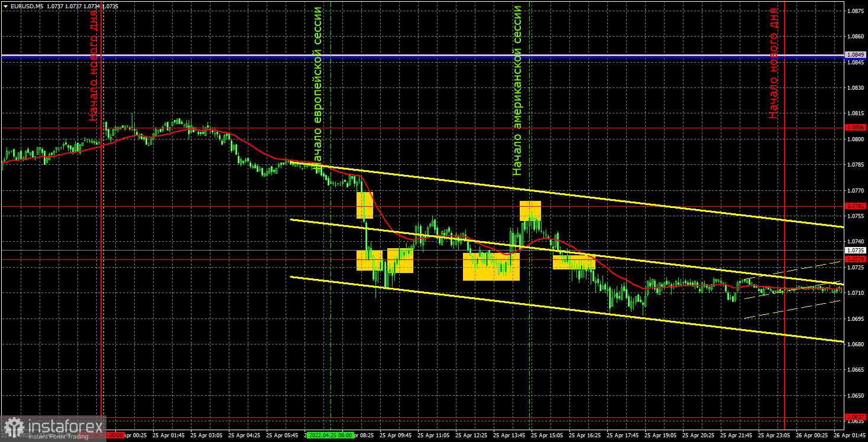This screenshot has width=868, height=442.
Task: Select the right red 'Начало нового дня' label
Action: 775,63
